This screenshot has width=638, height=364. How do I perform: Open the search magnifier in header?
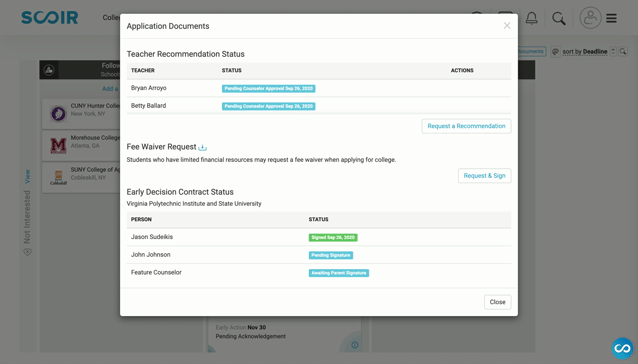[x=559, y=18]
